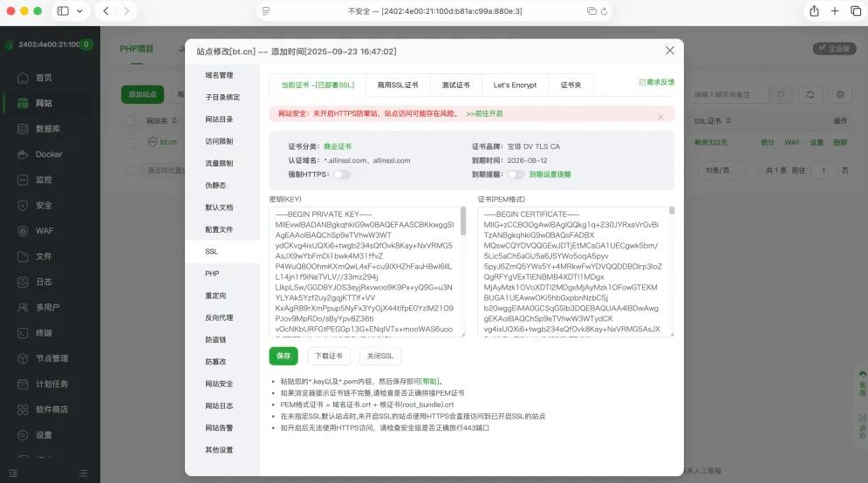Viewport: 868px width, 483px height.
Task: Click the 软件商店 app store icon
Action: click(x=23, y=410)
